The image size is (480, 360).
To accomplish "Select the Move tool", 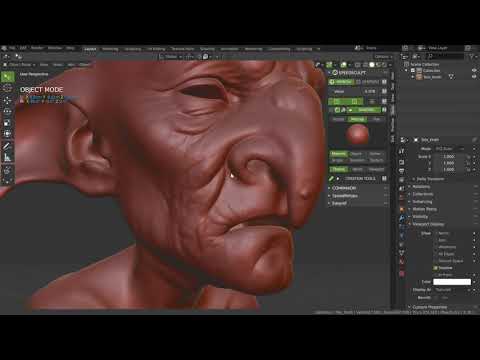I will (x=7, y=100).
